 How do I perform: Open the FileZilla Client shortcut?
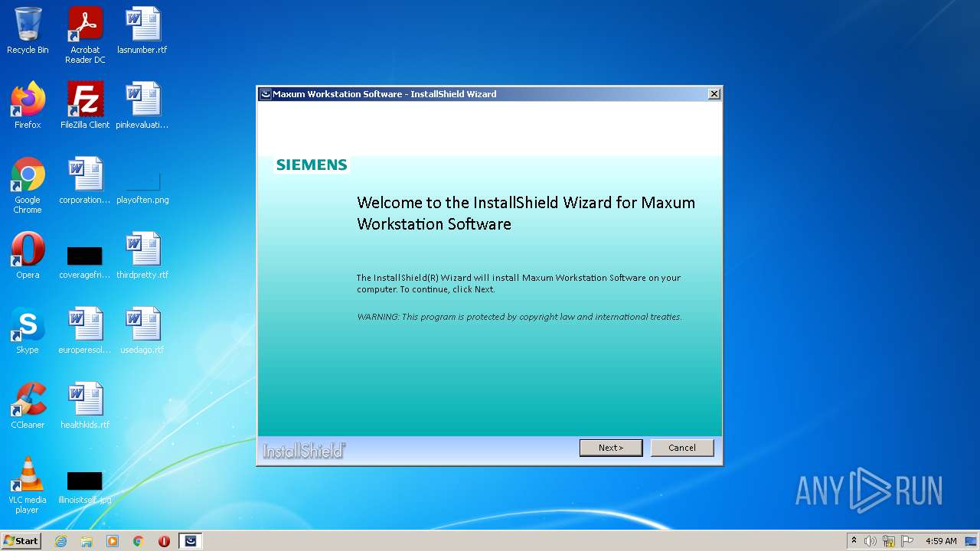click(x=85, y=106)
